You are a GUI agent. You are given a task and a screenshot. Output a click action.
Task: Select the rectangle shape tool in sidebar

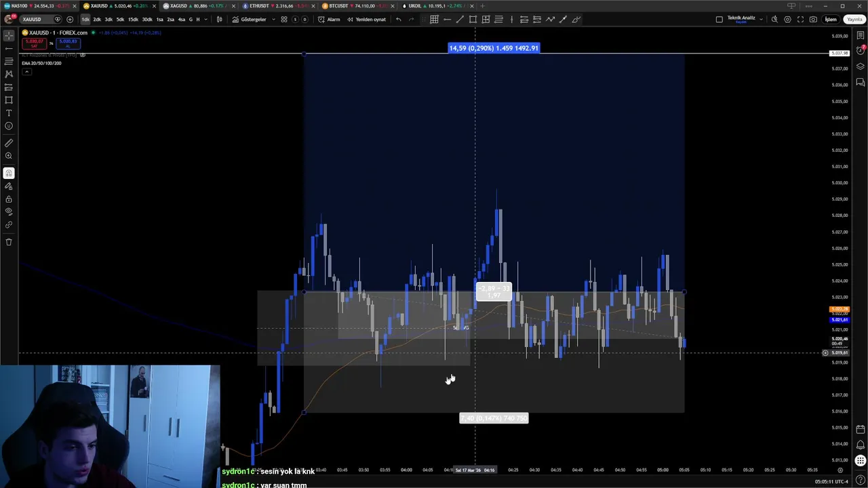[x=9, y=100]
